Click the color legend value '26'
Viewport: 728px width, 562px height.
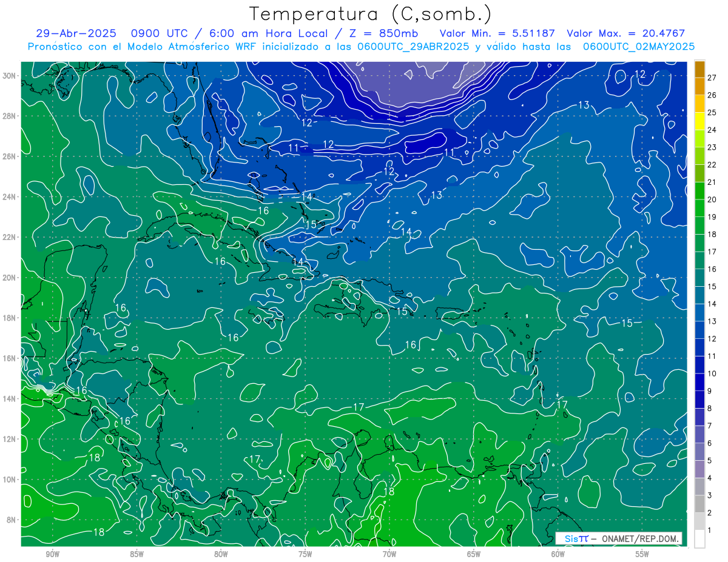pos(712,95)
